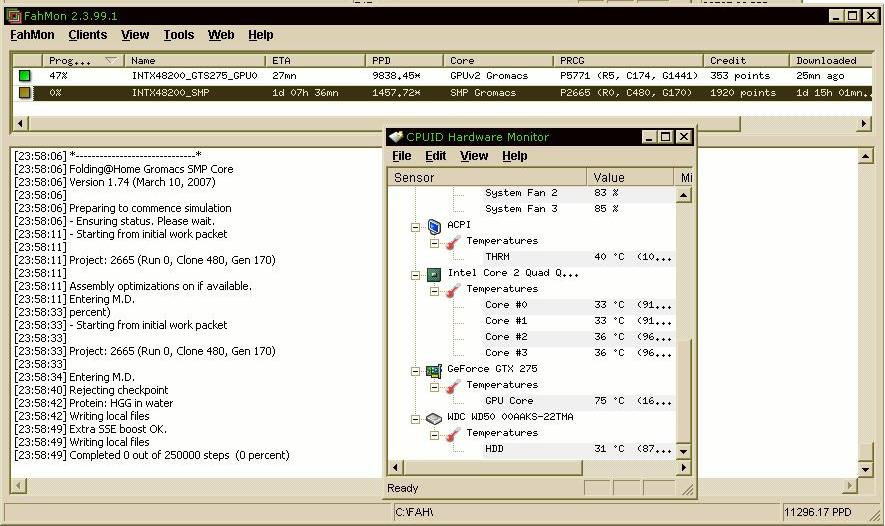Screen dimensions: 885x526
Task: Click the C:\FAH\ path in status bar
Action: (x=414, y=512)
